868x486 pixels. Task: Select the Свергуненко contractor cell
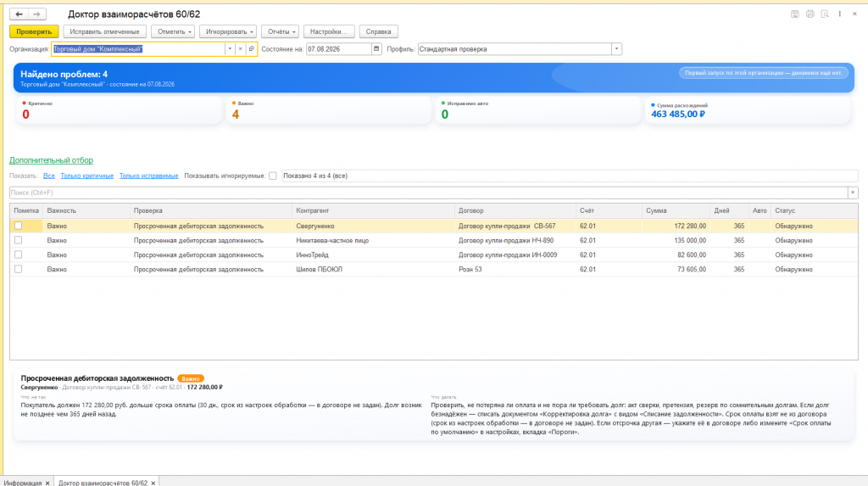pyautogui.click(x=373, y=226)
